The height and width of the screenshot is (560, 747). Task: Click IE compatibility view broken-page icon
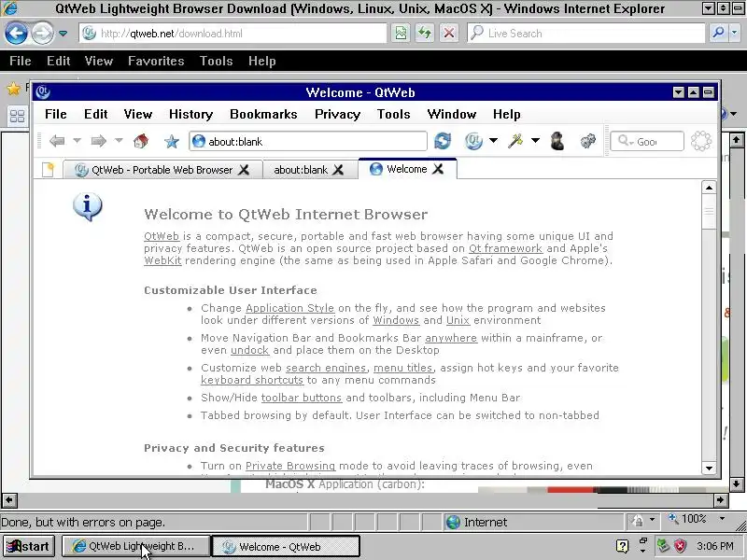click(x=401, y=34)
